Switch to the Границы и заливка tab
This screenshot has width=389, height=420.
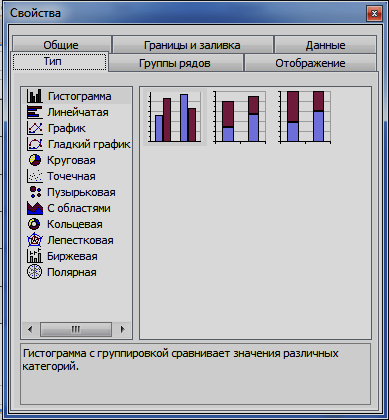tap(192, 45)
